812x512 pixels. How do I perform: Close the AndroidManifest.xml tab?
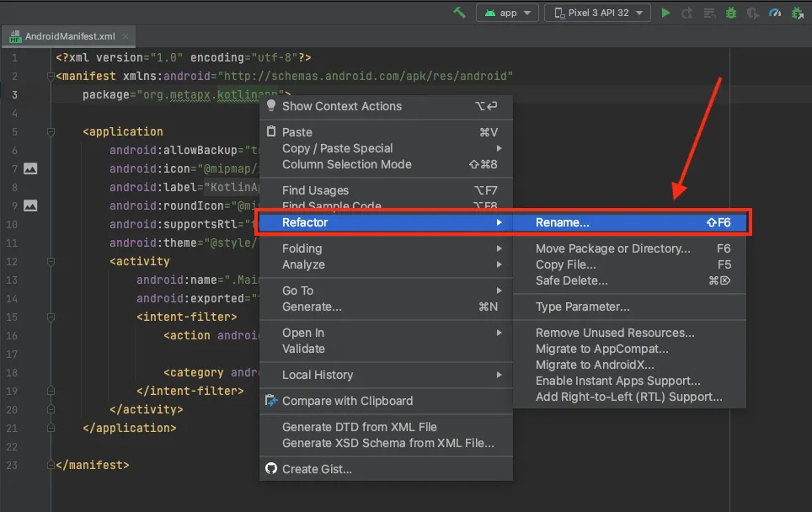(x=125, y=36)
